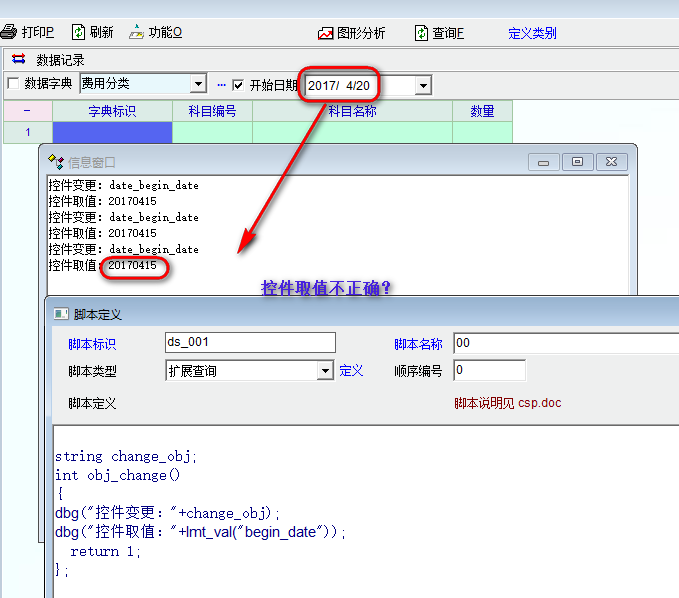Toggle the 数据字典 checkbox
679x598 pixels.
(13, 84)
